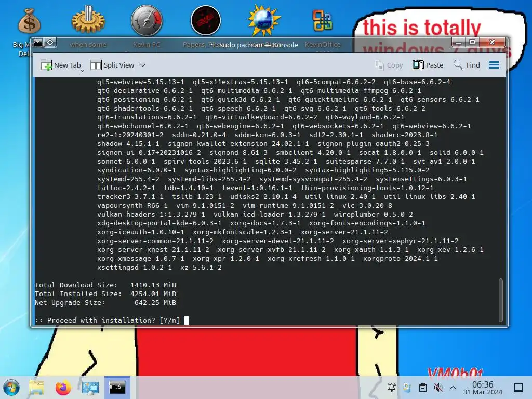This screenshot has width=532, height=399.
Task: Minimize the Konsole window
Action: coord(458,43)
